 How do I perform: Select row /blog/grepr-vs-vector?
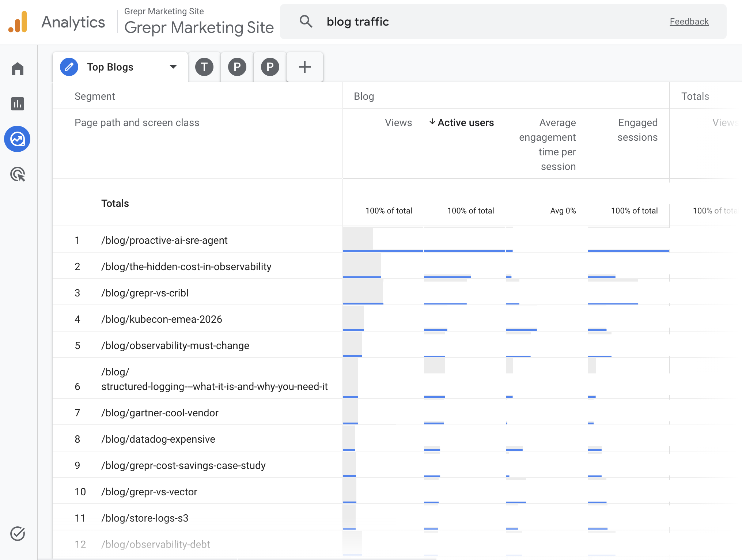[149, 492]
